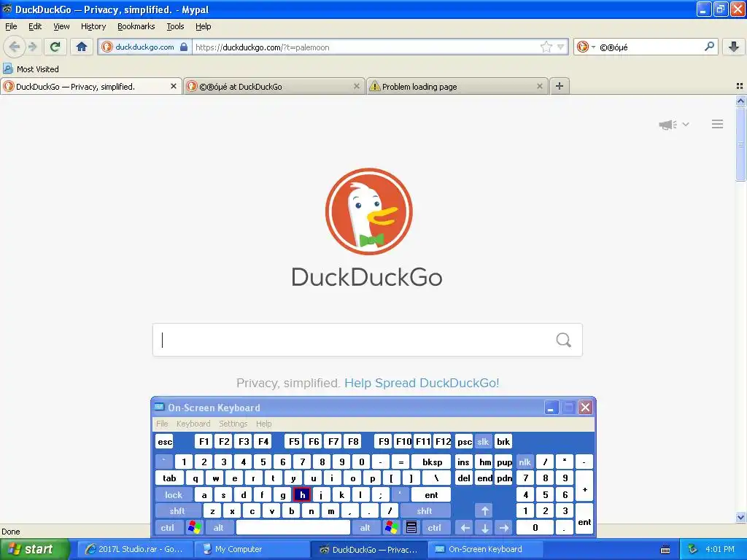The image size is (747, 560).
Task: Open the Tools menu
Action: pos(175,26)
